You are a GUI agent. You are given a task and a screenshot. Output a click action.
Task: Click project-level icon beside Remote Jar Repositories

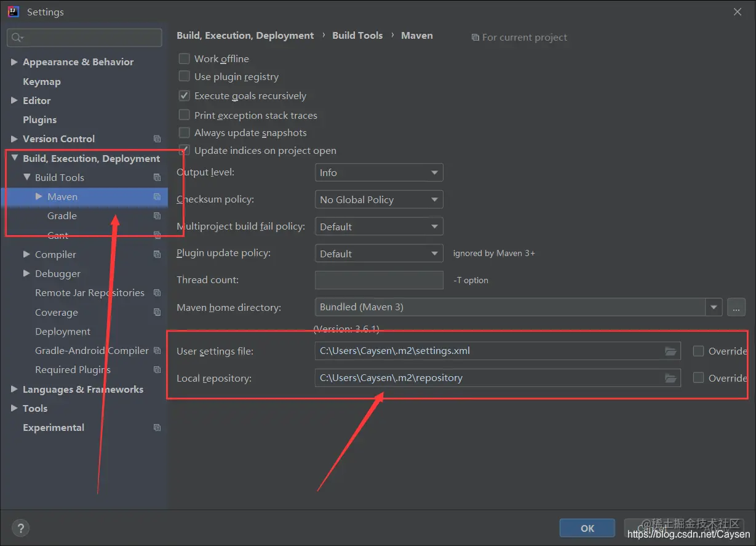(x=157, y=293)
